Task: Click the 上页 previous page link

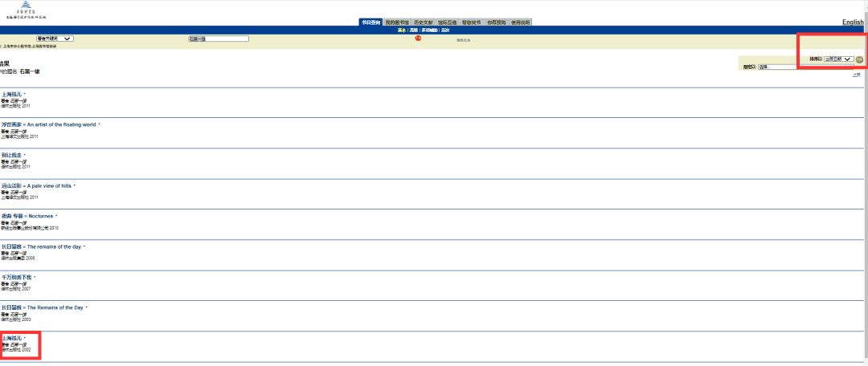Action: 856,75
